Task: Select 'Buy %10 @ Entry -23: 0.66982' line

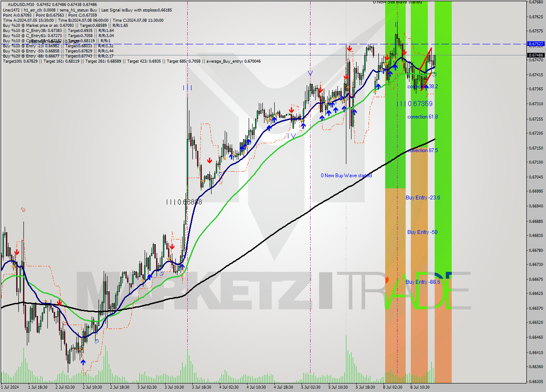Action: pos(58,46)
